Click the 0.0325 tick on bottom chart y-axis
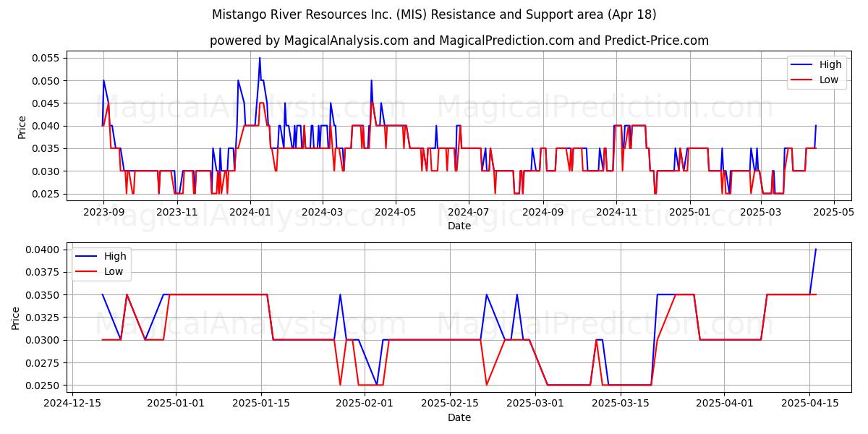Screen dimensions: 868x434 (x=44, y=318)
